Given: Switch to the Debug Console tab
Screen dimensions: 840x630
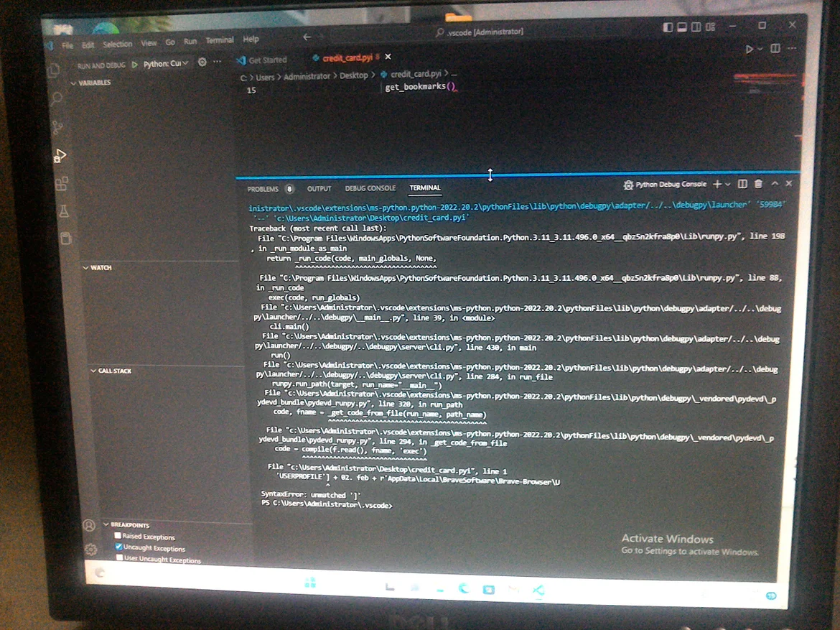Looking at the screenshot, I should (370, 188).
